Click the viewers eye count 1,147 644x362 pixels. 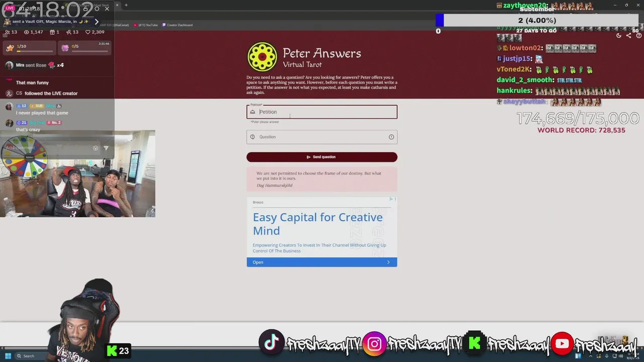click(x=34, y=32)
